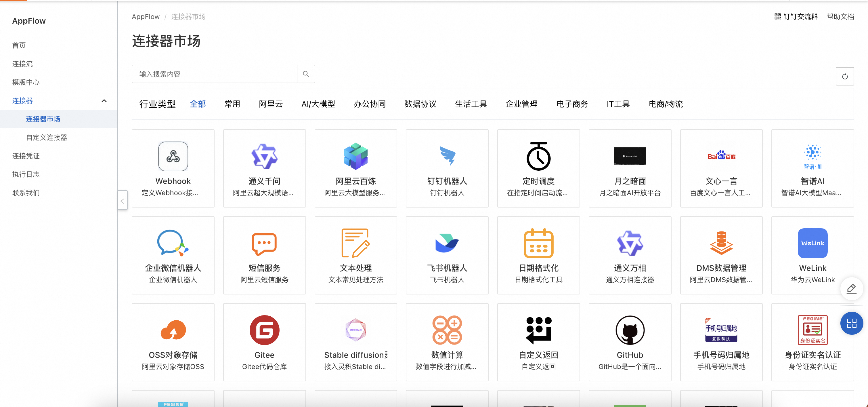The width and height of the screenshot is (868, 407).
Task: Click the refresh icon button
Action: point(844,77)
